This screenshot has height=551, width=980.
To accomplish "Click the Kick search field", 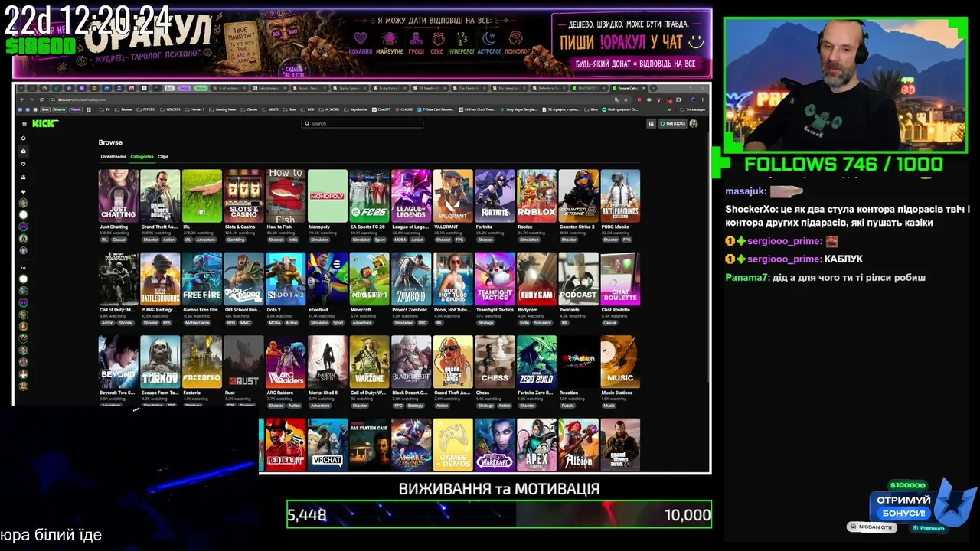I will (362, 123).
